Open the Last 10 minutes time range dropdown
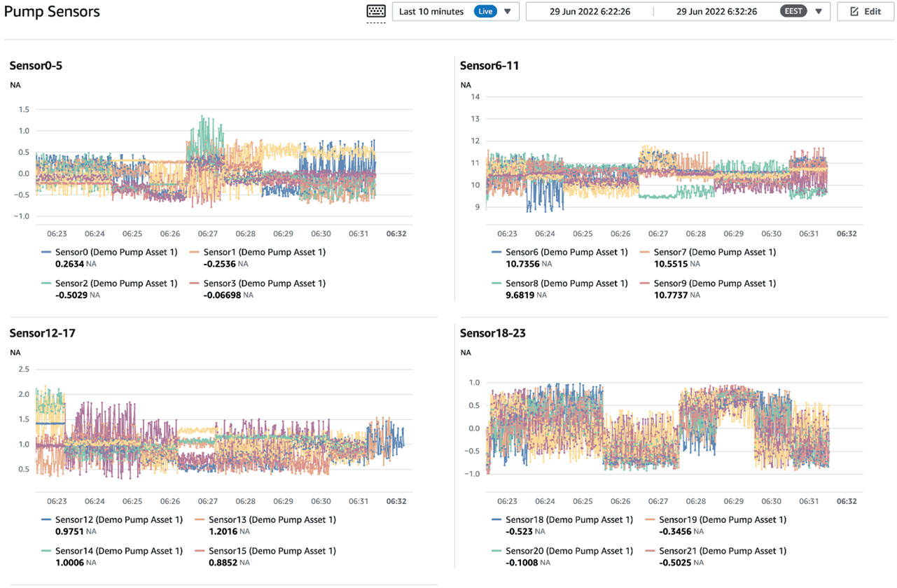The height and width of the screenshot is (588, 897). click(x=430, y=11)
